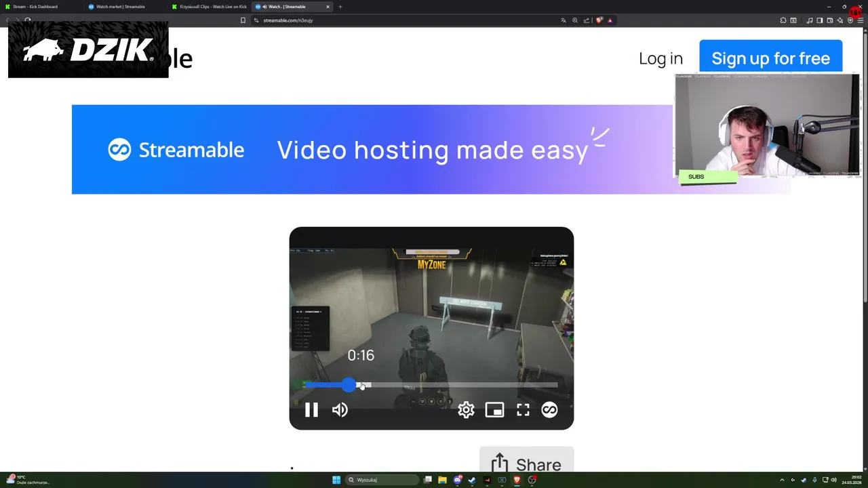Click the Brave browser taskbar icon
This screenshot has width=868, height=488.
click(517, 480)
